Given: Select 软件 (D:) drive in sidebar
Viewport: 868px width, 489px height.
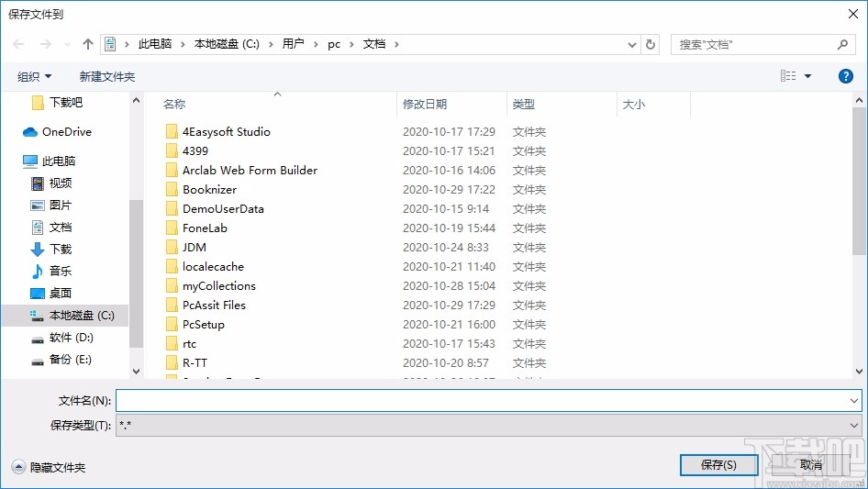Looking at the screenshot, I should point(62,338).
